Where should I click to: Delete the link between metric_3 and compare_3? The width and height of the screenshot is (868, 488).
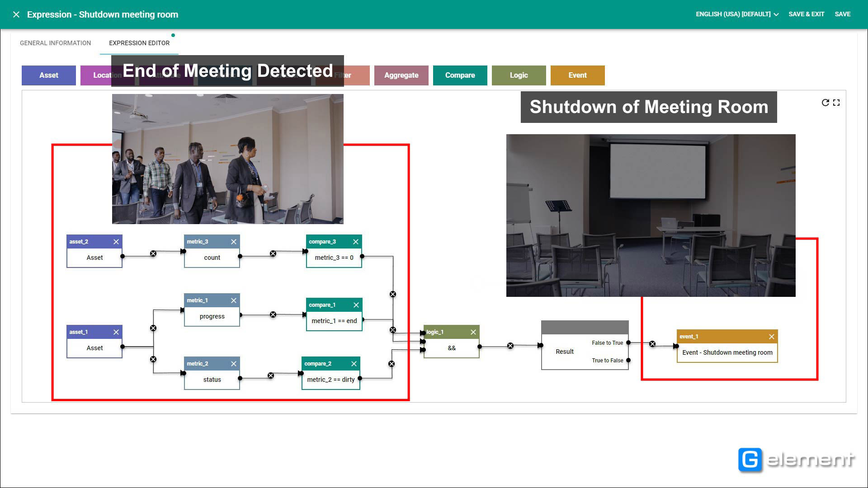[273, 253]
